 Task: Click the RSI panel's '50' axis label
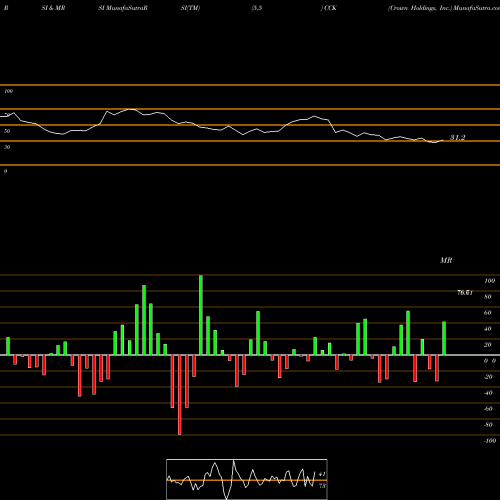tap(7, 131)
